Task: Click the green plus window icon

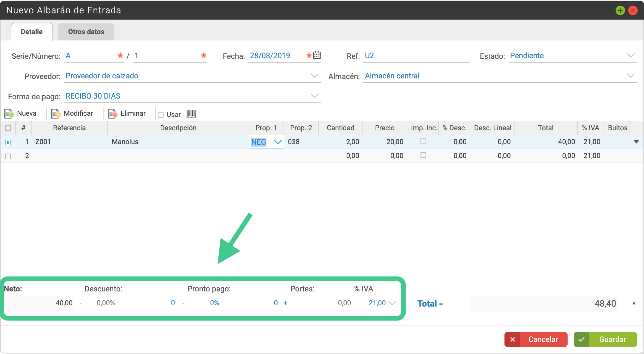Action: tap(620, 10)
